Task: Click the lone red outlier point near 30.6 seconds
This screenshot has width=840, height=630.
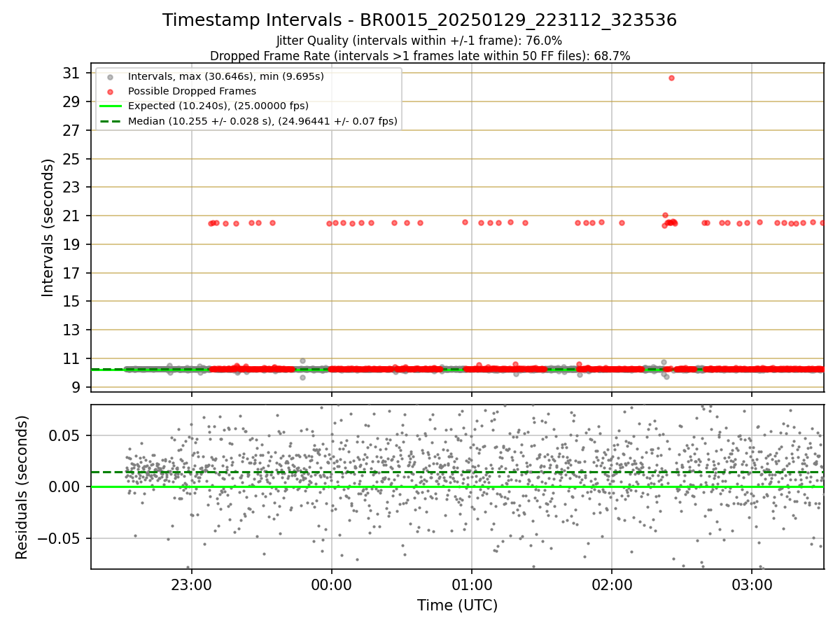Action: 671,78
